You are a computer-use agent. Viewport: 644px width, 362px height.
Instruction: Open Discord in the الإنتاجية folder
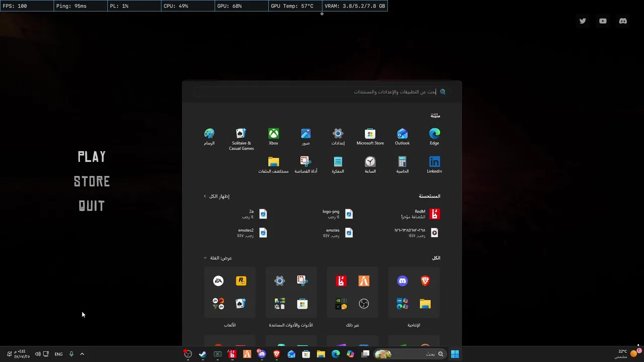tap(403, 281)
